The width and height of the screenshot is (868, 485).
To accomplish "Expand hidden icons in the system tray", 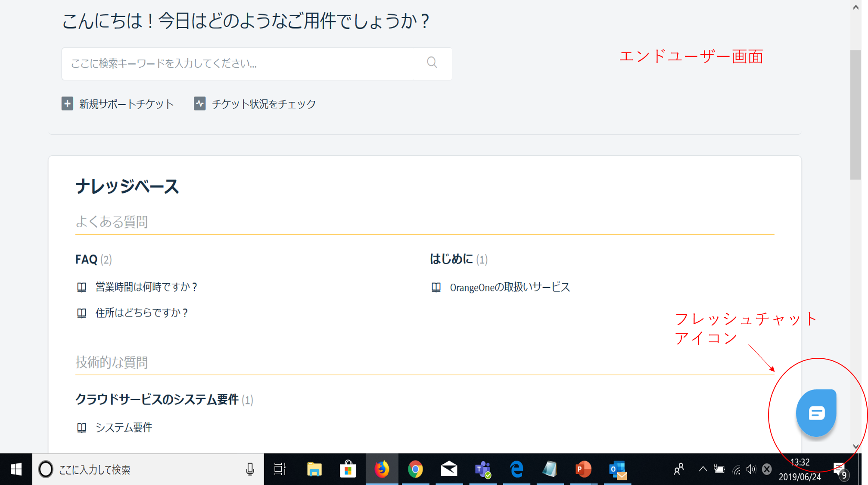I will pyautogui.click(x=702, y=469).
